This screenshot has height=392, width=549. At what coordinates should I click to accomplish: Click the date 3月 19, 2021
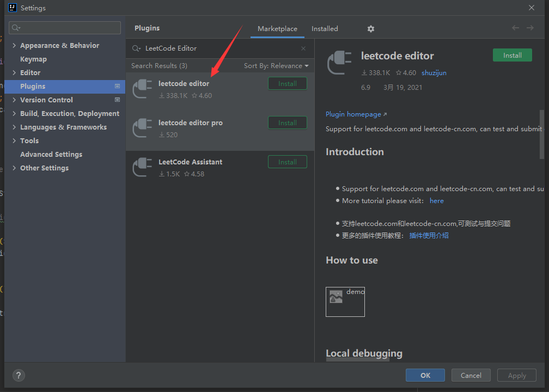click(x=402, y=88)
